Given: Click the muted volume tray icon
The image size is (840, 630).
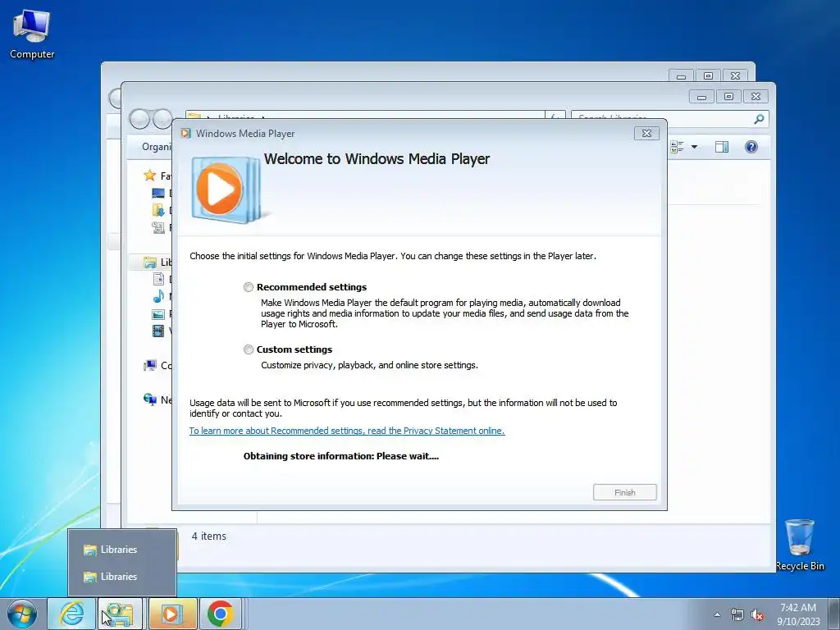Looking at the screenshot, I should point(757,615).
